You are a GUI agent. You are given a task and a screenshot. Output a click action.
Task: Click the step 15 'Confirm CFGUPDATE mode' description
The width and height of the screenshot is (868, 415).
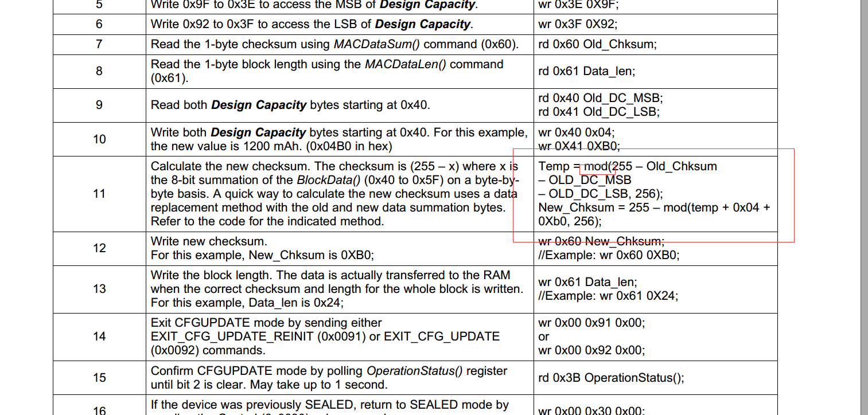[329, 378]
